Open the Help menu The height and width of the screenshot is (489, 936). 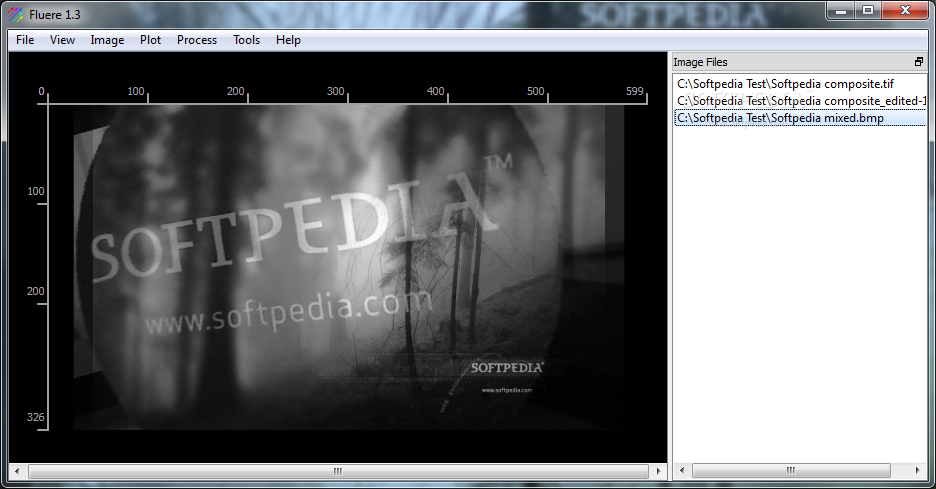tap(288, 40)
